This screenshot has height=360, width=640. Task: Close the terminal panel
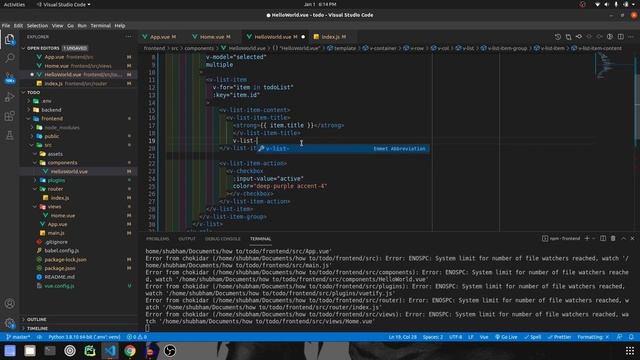[632, 238]
